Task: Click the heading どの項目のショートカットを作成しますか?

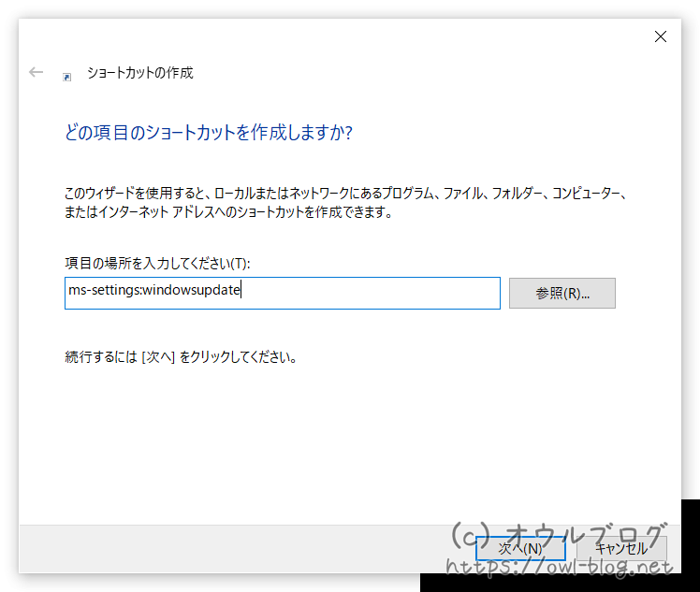Action: coord(208,133)
